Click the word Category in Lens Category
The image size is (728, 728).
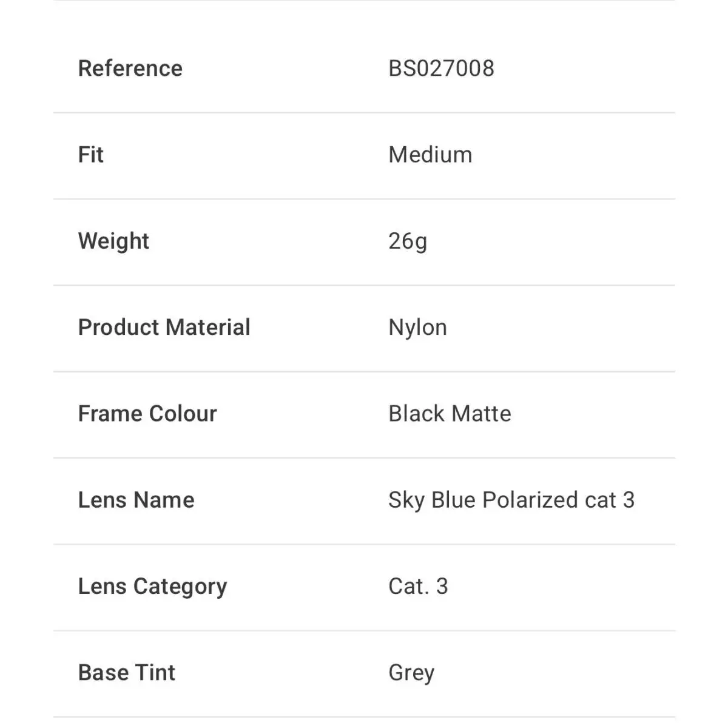[x=180, y=587]
